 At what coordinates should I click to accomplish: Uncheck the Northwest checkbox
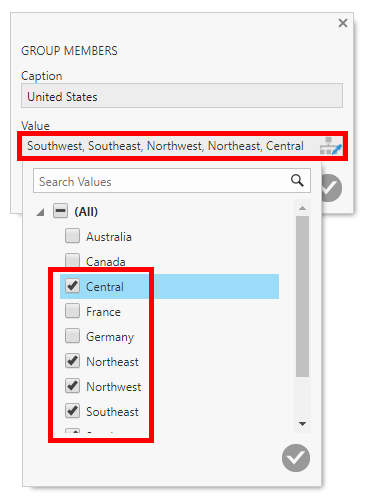tap(72, 386)
